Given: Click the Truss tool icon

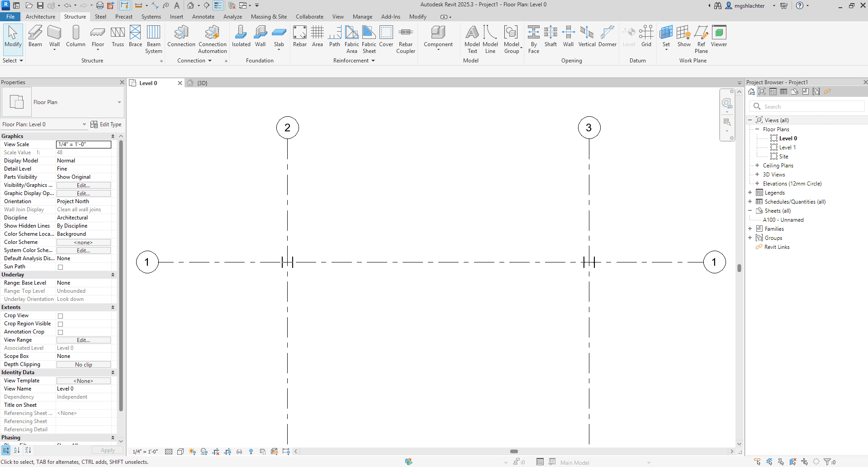Looking at the screenshot, I should pos(118,36).
